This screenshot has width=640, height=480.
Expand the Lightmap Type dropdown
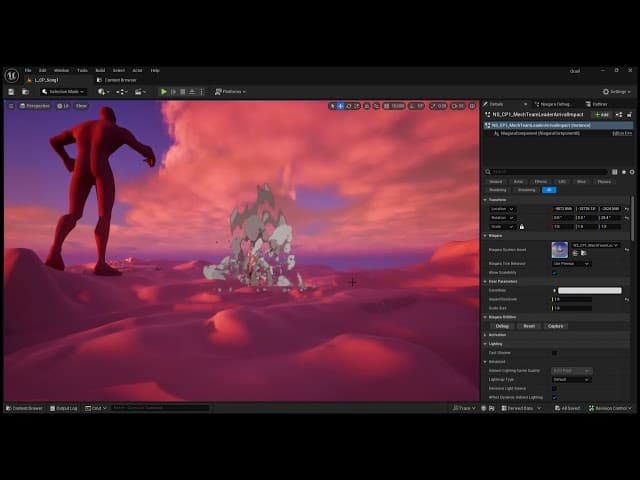(x=572, y=379)
